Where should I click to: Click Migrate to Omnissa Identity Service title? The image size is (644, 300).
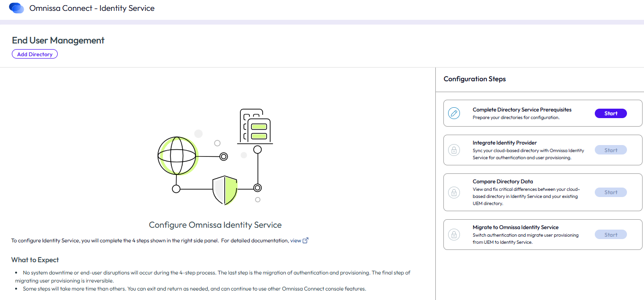(515, 227)
